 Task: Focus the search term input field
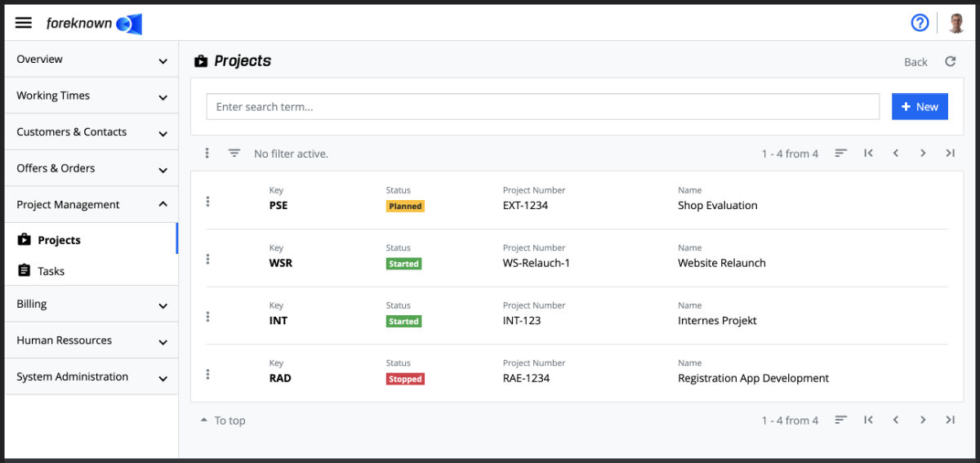click(x=542, y=107)
